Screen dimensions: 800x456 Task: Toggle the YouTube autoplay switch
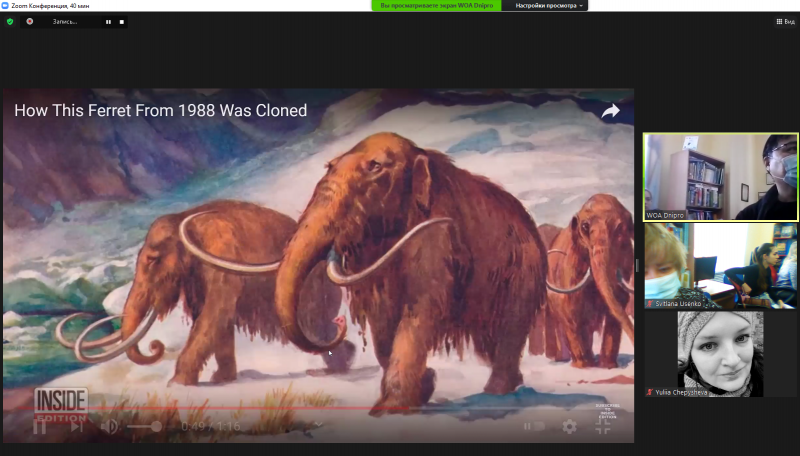tap(534, 426)
